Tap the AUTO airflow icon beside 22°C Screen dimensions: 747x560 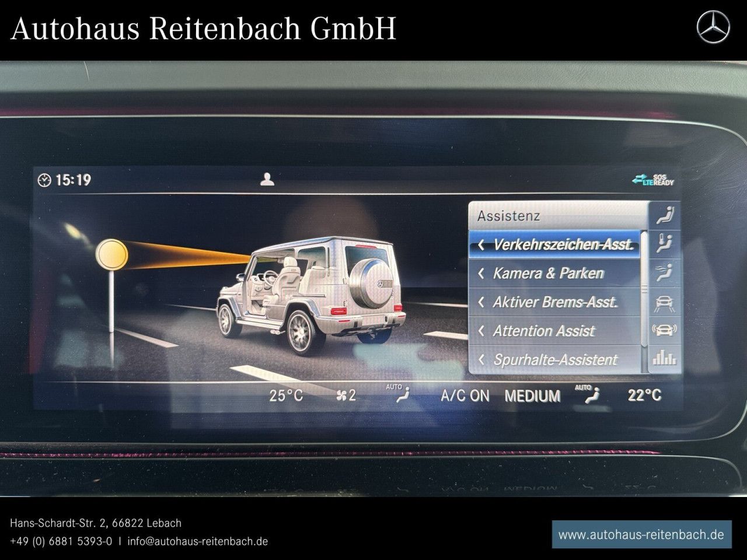pyautogui.click(x=588, y=394)
